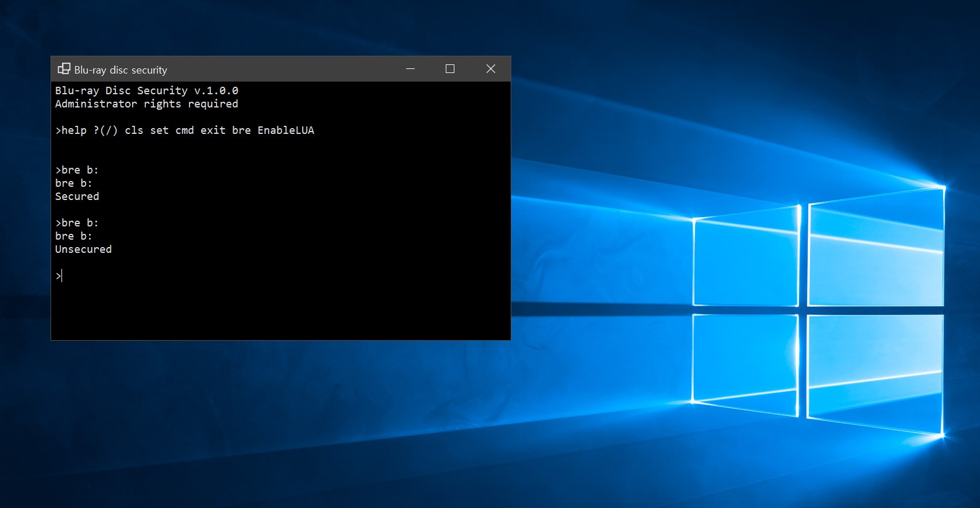Image resolution: width=980 pixels, height=508 pixels.
Task: Click the 'bre b:' echo line directly above 'Unsecured'
Action: coord(74,236)
